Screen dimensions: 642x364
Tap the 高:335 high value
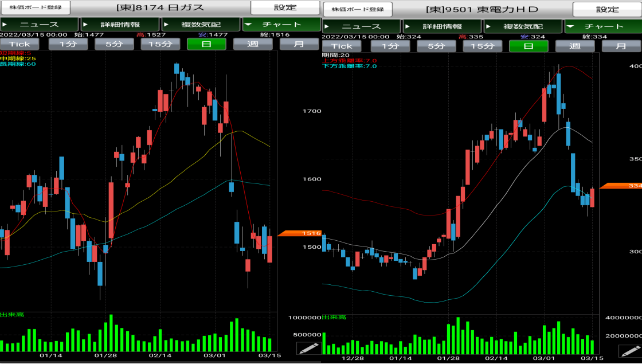pyautogui.click(x=471, y=37)
